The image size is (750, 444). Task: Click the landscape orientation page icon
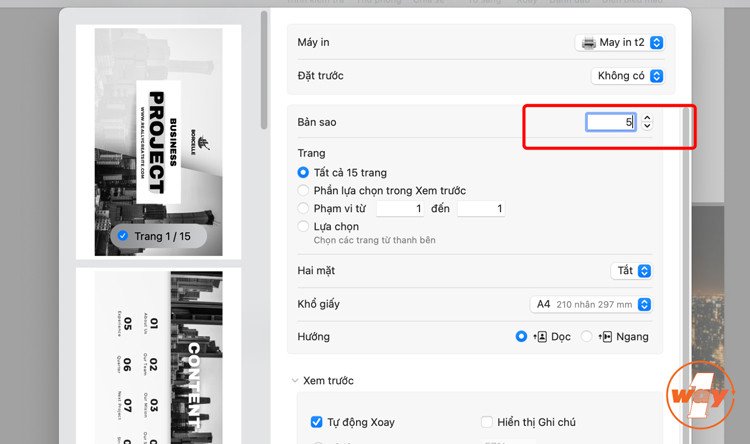(605, 337)
